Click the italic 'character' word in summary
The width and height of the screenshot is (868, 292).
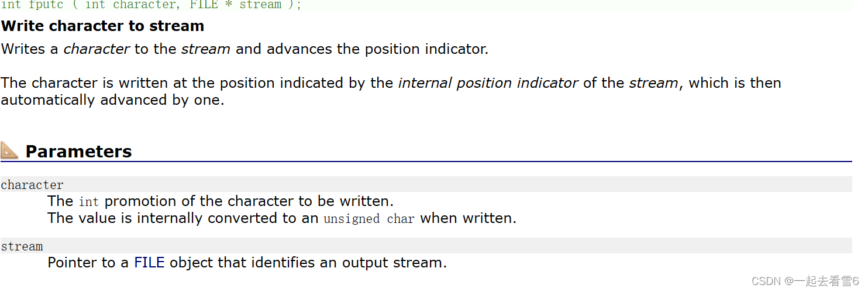pyautogui.click(x=97, y=49)
